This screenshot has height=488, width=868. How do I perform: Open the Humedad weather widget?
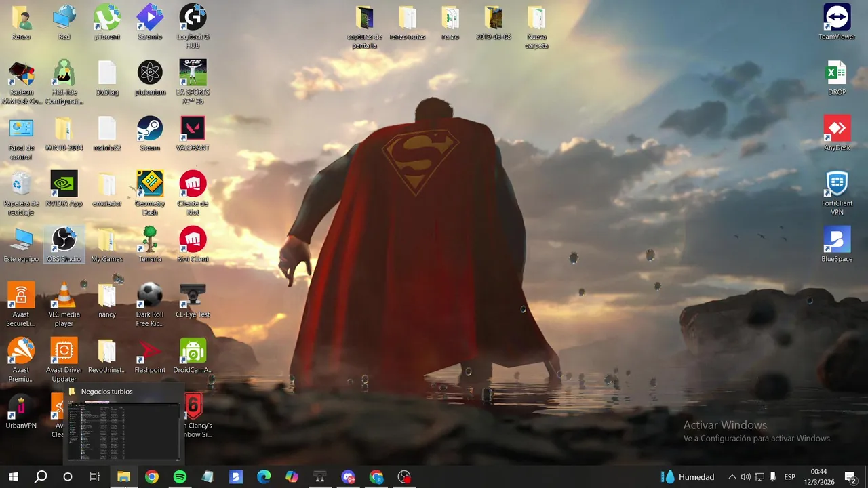tap(688, 476)
